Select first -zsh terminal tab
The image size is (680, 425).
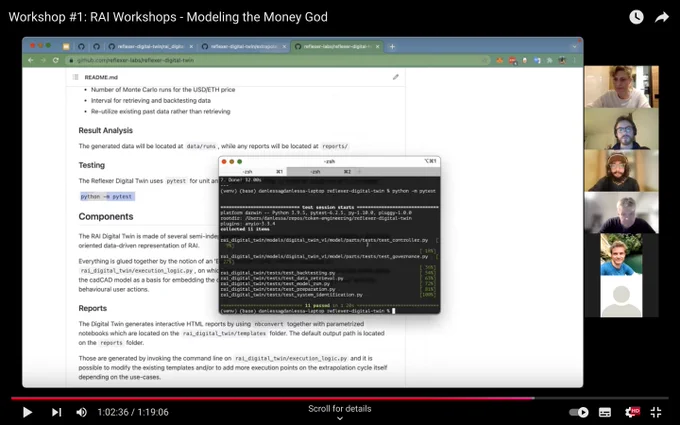pos(253,172)
